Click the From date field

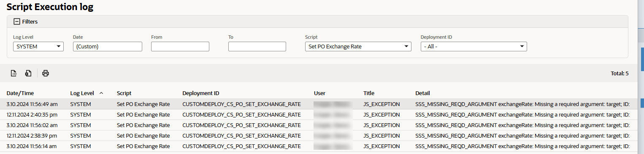click(180, 47)
